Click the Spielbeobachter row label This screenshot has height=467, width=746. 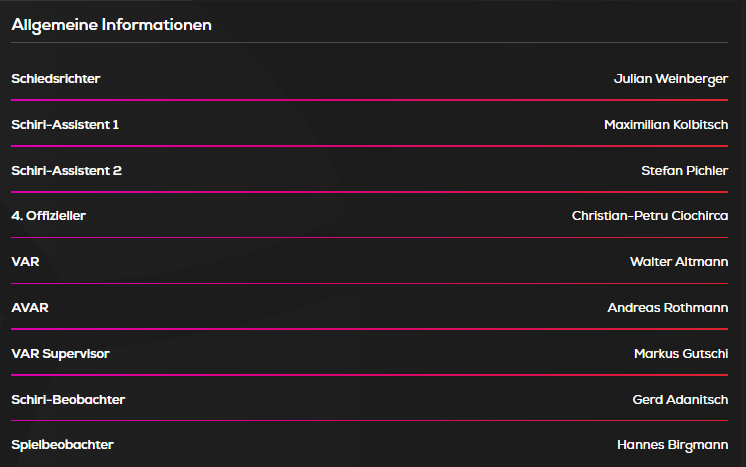pyautogui.click(x=62, y=445)
